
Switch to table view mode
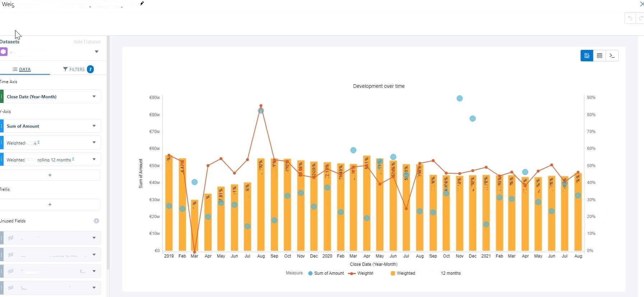click(599, 56)
